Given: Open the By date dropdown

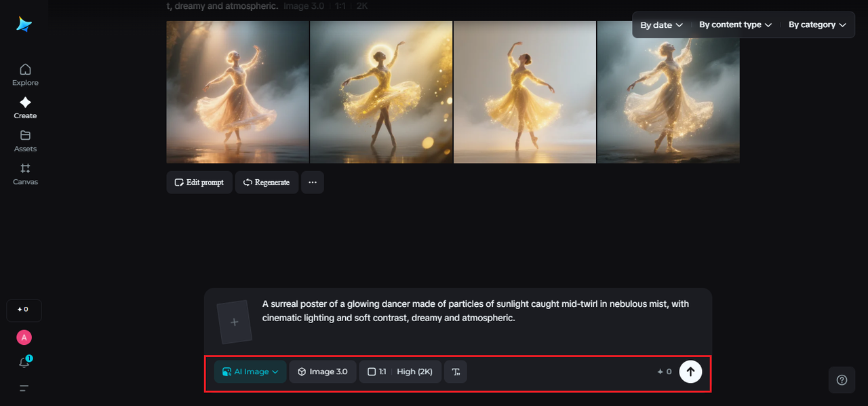Looking at the screenshot, I should tap(660, 24).
